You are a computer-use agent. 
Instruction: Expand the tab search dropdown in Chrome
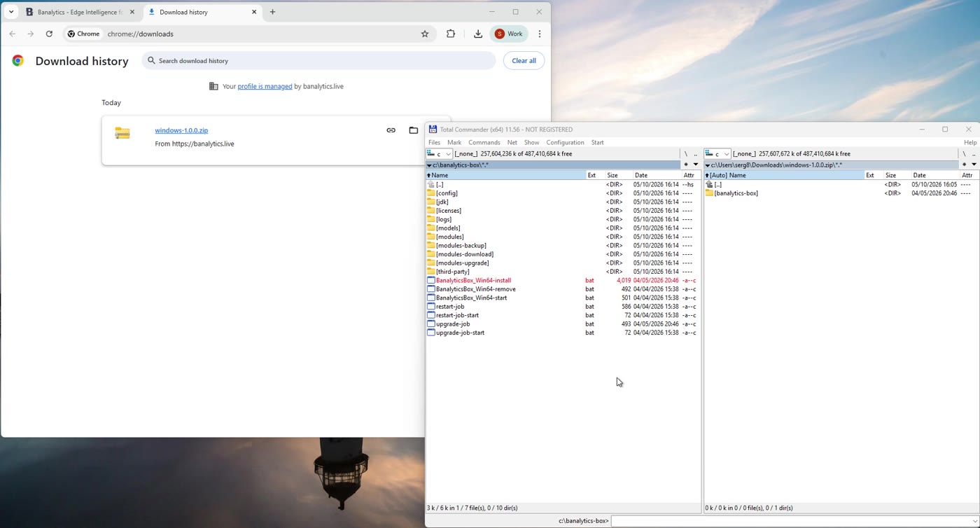point(11,12)
